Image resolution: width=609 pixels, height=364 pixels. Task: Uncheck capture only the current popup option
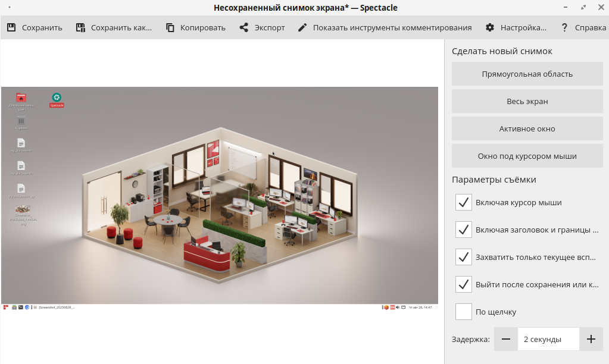(x=464, y=257)
